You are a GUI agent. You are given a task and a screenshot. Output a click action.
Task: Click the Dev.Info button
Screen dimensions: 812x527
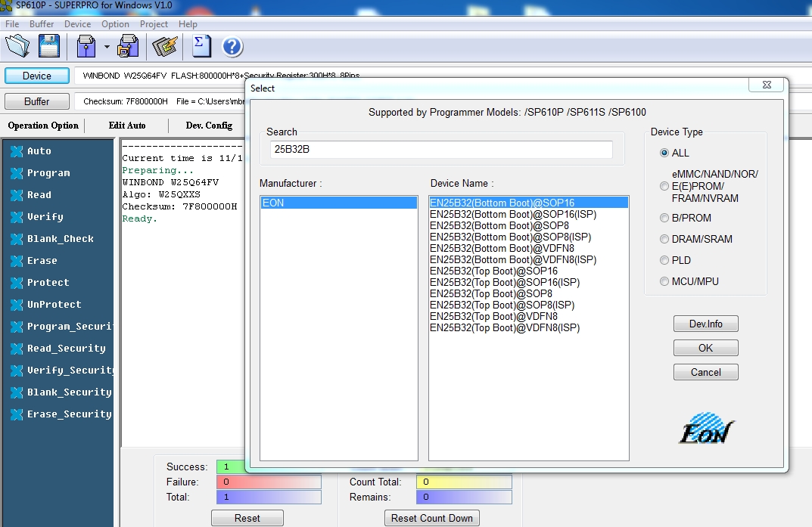(x=705, y=324)
